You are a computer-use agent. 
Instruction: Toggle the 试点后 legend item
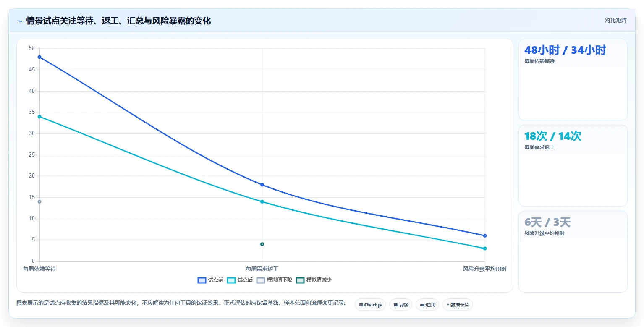pyautogui.click(x=240, y=280)
